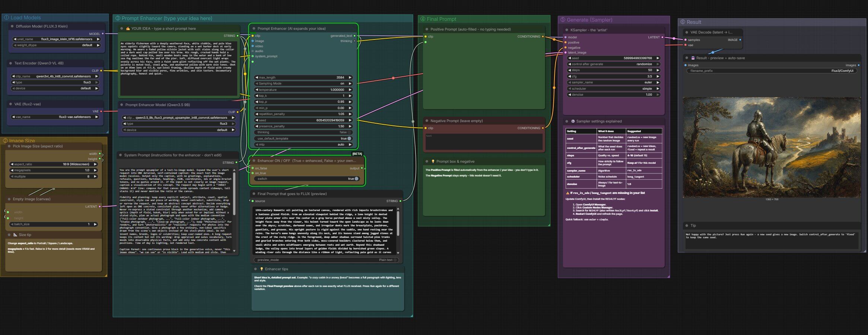Image resolution: width=868 pixels, height=335 pixels.
Task: Collapse the Enhancer ON / OFF node dot
Action: 254,161
